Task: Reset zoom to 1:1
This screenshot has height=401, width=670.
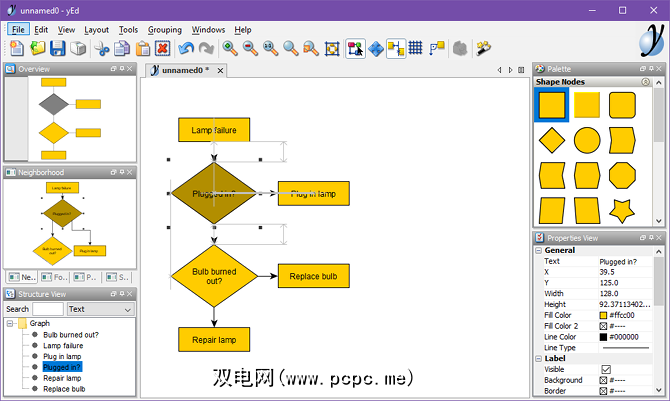Action: pyautogui.click(x=270, y=48)
